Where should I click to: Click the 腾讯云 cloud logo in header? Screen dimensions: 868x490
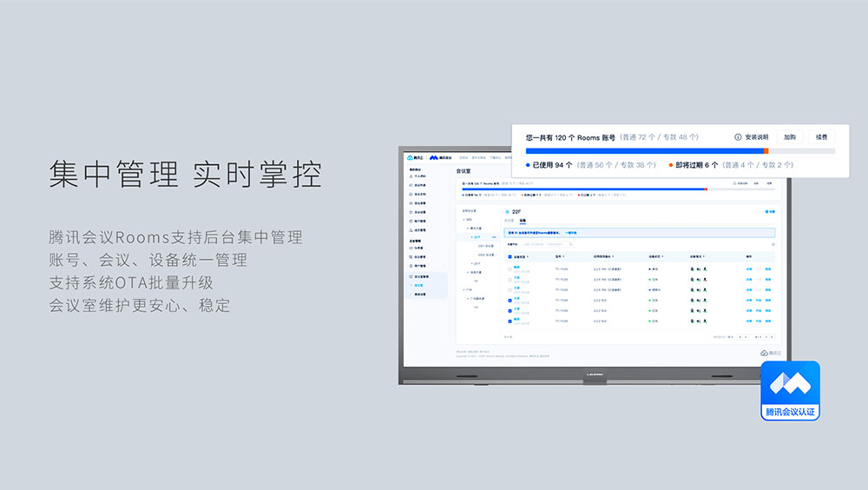coord(415,157)
